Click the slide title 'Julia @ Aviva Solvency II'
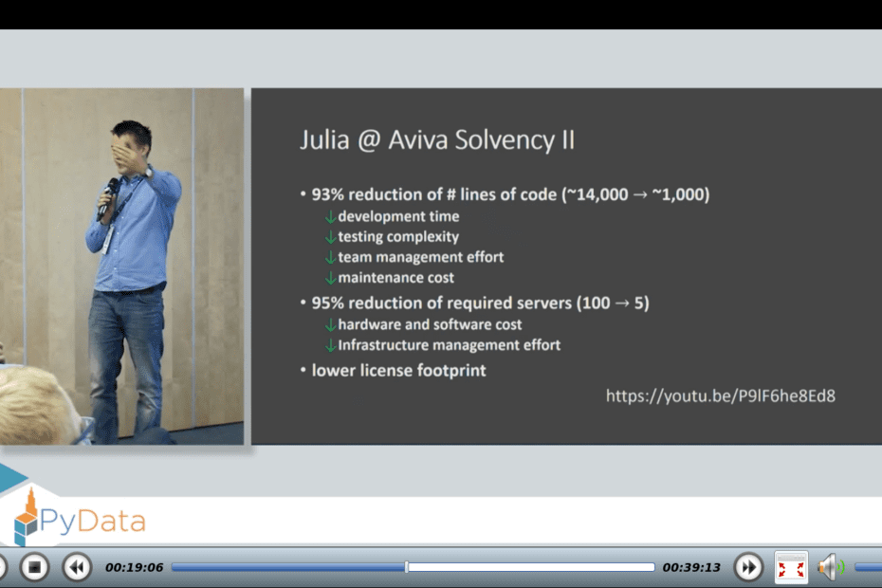Viewport: 882px width, 588px height. point(437,140)
